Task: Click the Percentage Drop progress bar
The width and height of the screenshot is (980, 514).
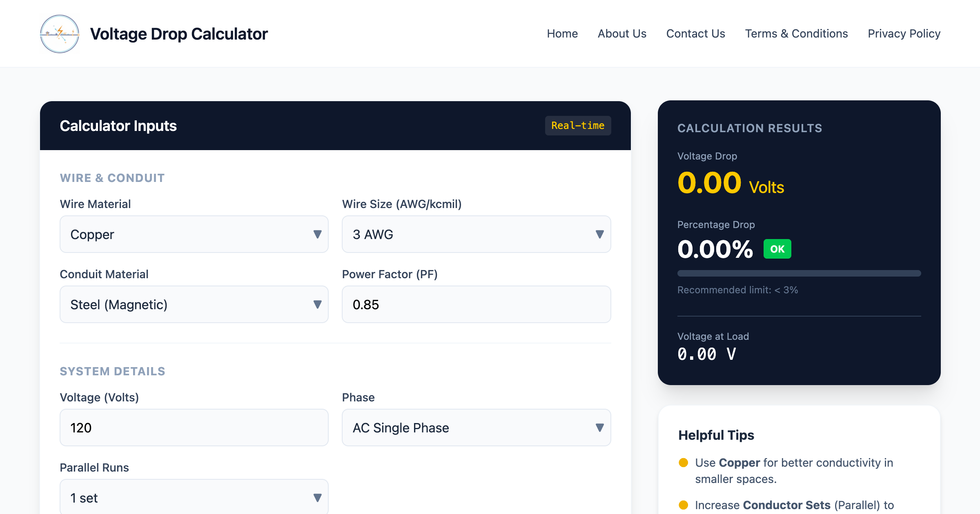Action: pyautogui.click(x=799, y=273)
